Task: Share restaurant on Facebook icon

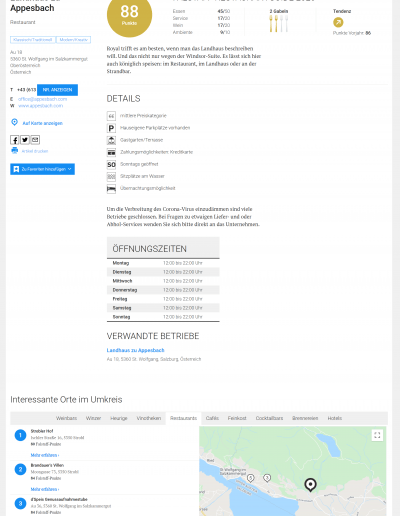Action: click(x=14, y=140)
